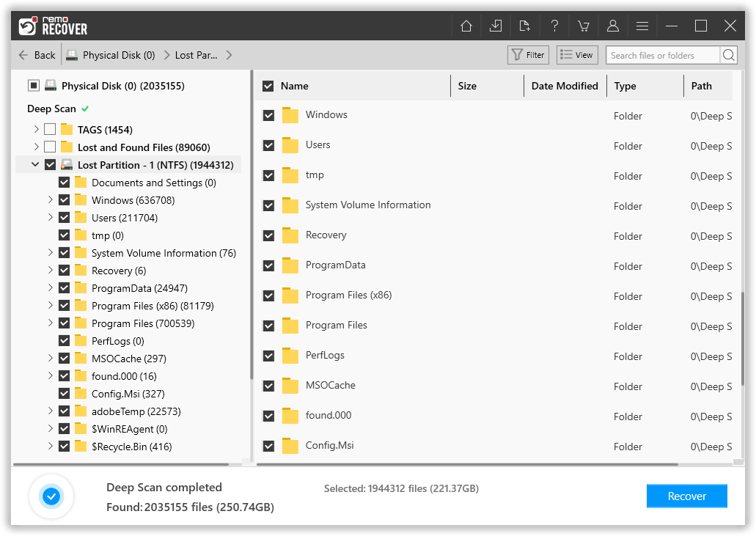
Task: Open the hamburger menu icon
Action: (642, 25)
